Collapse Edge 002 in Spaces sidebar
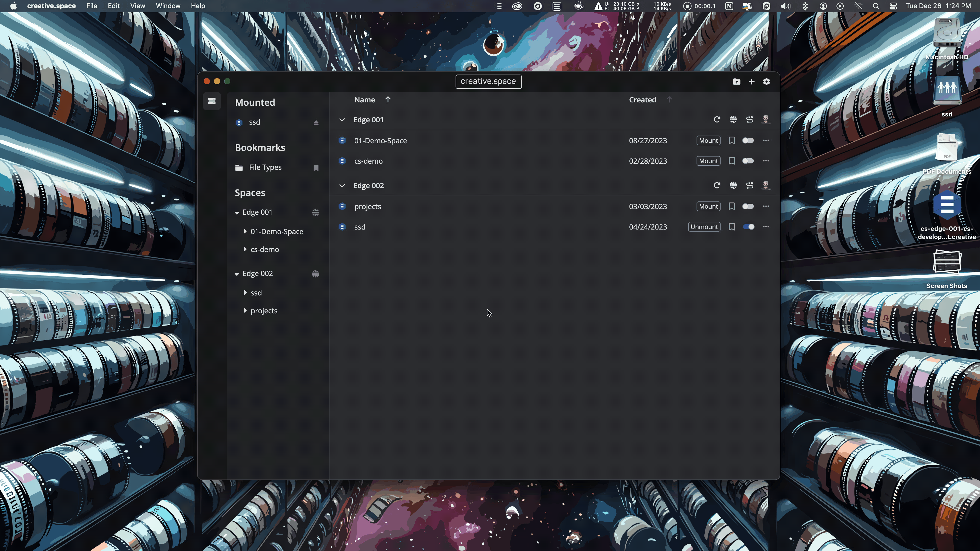This screenshot has height=551, width=980. (237, 274)
